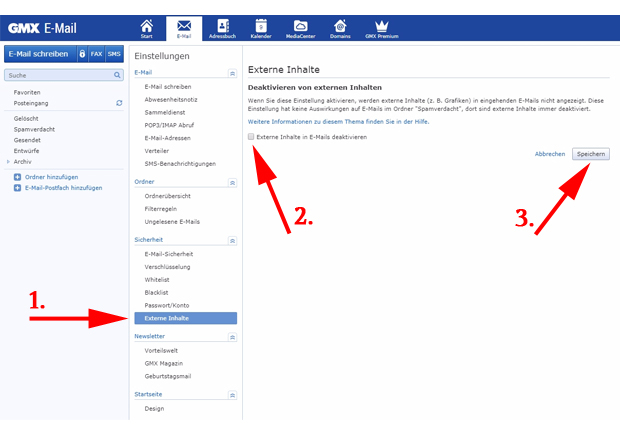This screenshot has height=434, width=620.
Task: Collapse the E-Mail settings section
Action: pyautogui.click(x=232, y=74)
